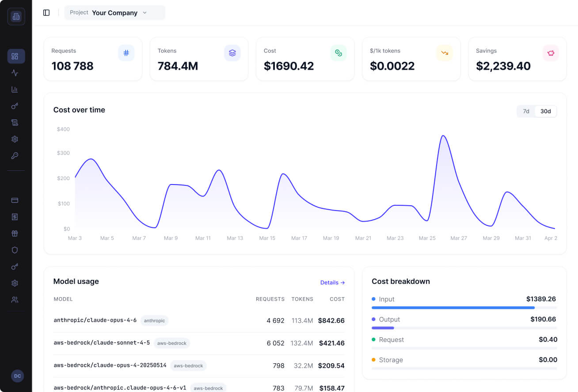Select the anthropic/claude-opus-4-6 model row
The image size is (578, 392).
(x=199, y=320)
